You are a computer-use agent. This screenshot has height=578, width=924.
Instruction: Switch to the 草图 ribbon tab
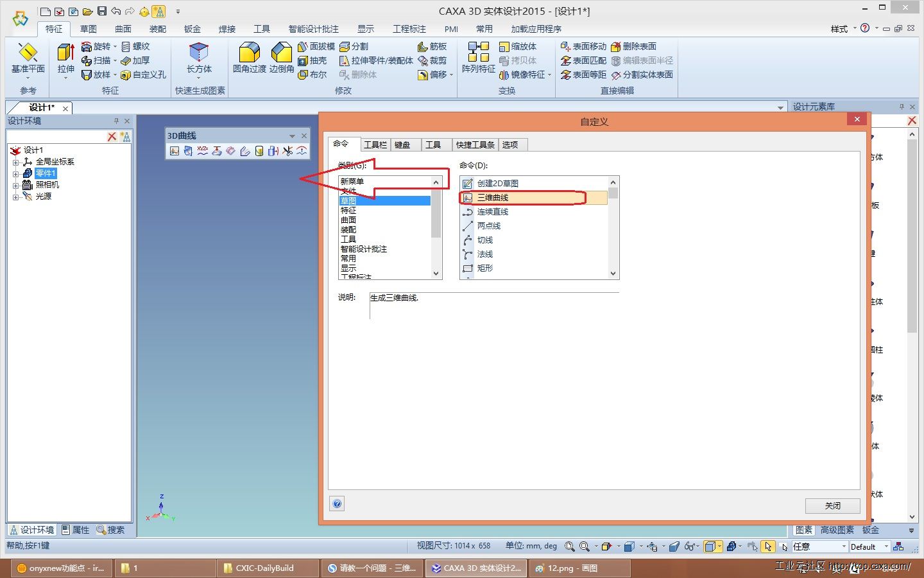coord(88,29)
